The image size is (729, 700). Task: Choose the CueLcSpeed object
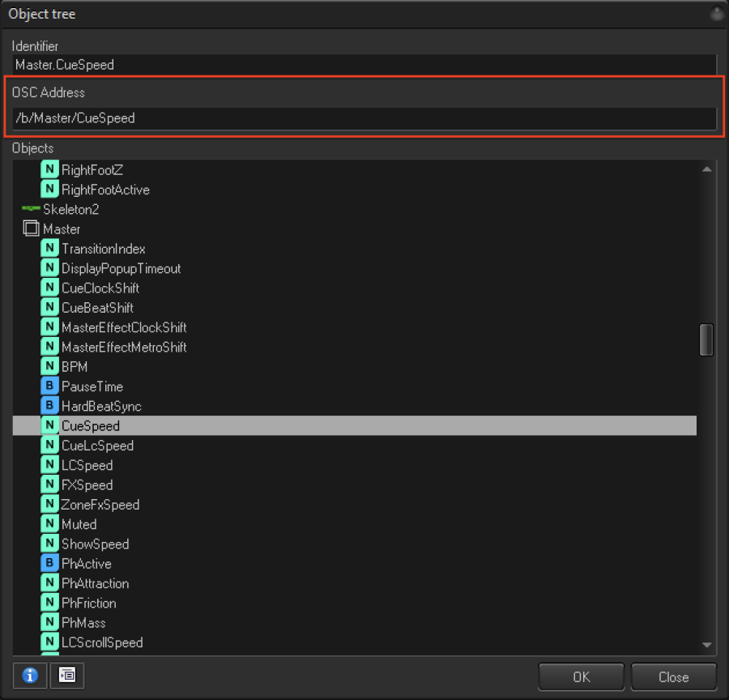pos(97,446)
